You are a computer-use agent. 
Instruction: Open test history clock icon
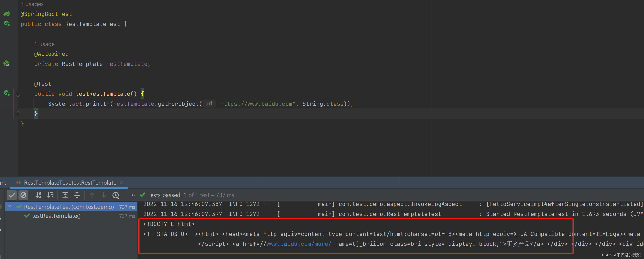pos(116,195)
